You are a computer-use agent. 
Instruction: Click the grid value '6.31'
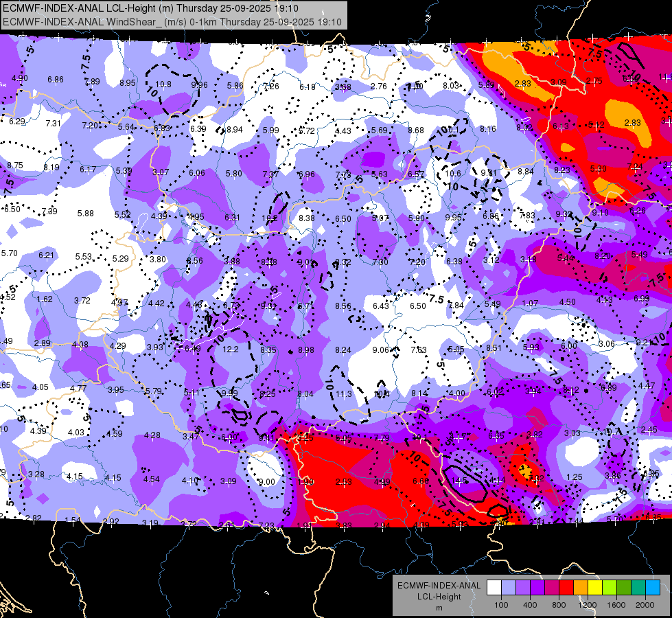click(x=232, y=218)
